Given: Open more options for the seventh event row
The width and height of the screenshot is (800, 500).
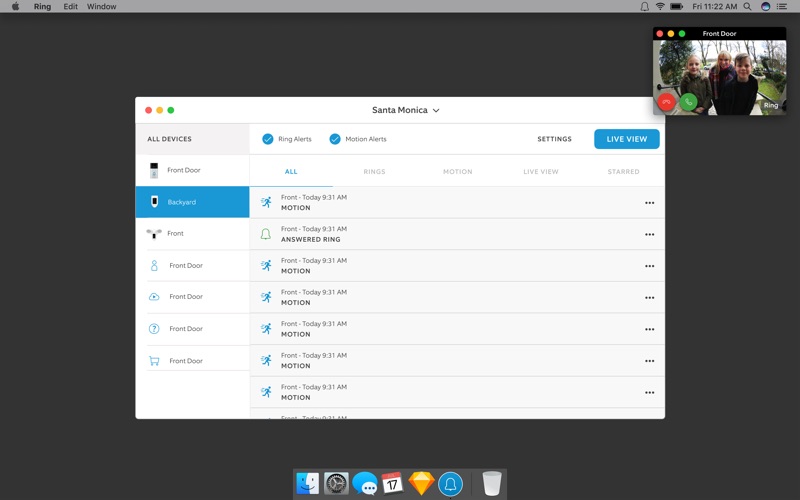Looking at the screenshot, I should click(x=649, y=392).
